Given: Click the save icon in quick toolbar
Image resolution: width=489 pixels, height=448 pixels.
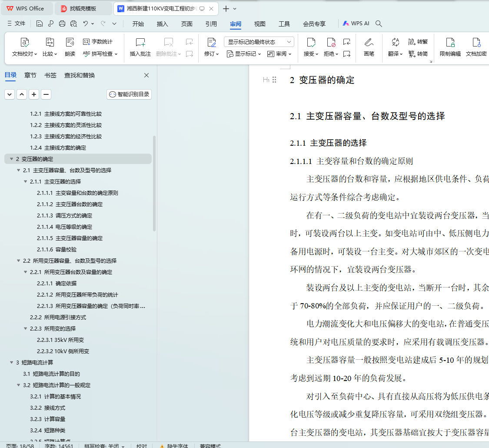Looking at the screenshot, I should [x=39, y=23].
